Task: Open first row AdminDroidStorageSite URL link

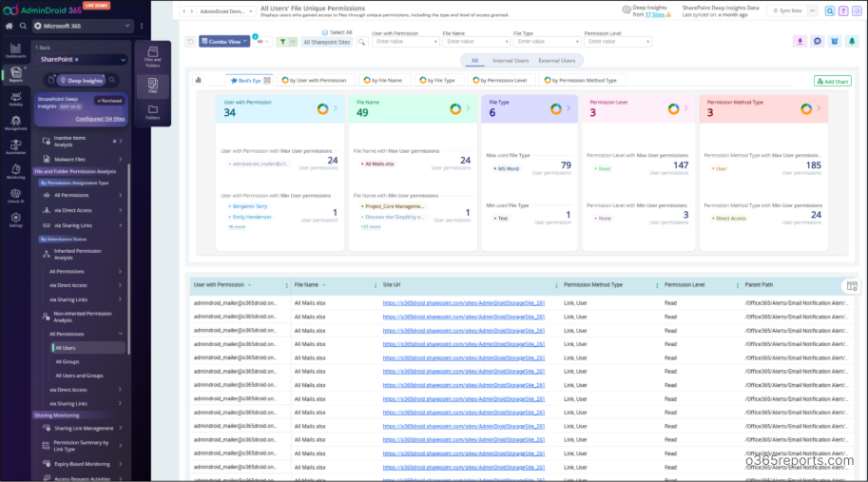Action: [x=464, y=303]
